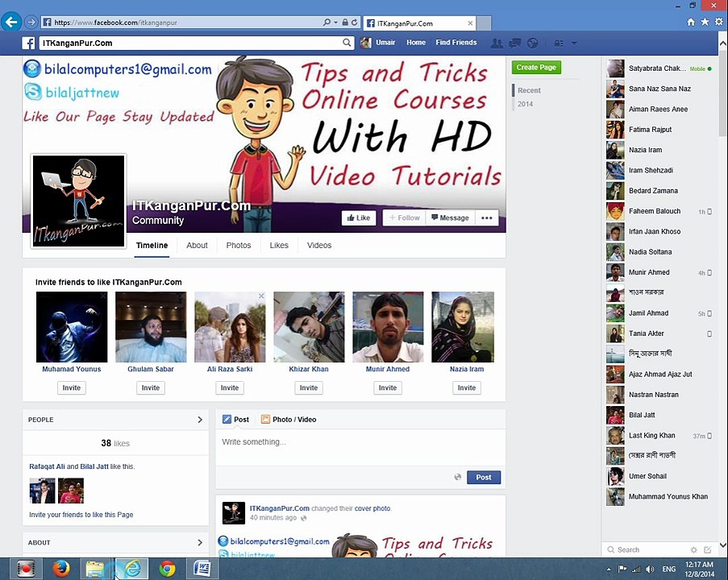The height and width of the screenshot is (580, 728).
Task: Invite Ghulam Sabar to like page
Action: [x=151, y=388]
